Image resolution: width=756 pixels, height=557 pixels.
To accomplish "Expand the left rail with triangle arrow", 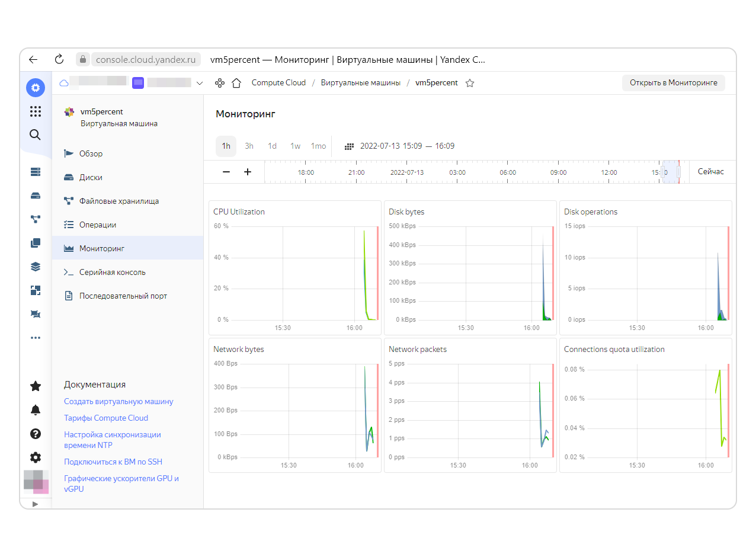I will click(x=35, y=504).
